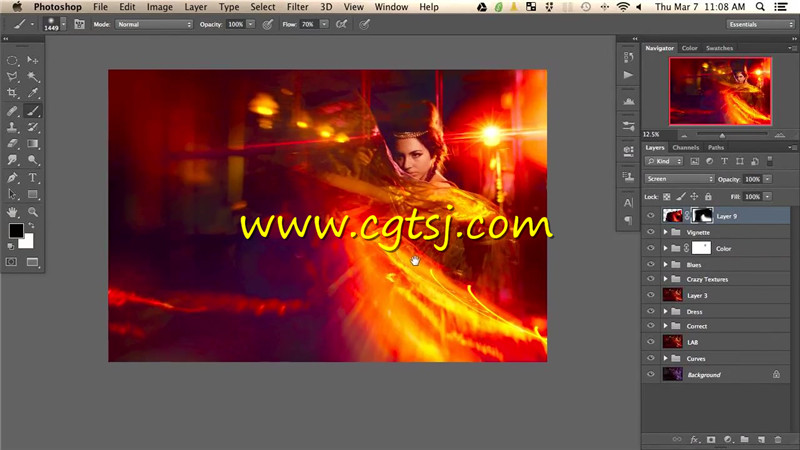Image resolution: width=800 pixels, height=450 pixels.
Task: Select the Move tool
Action: click(33, 60)
